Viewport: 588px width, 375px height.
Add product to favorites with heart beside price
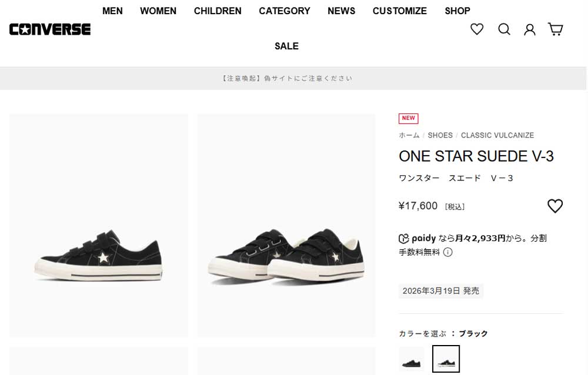click(555, 206)
